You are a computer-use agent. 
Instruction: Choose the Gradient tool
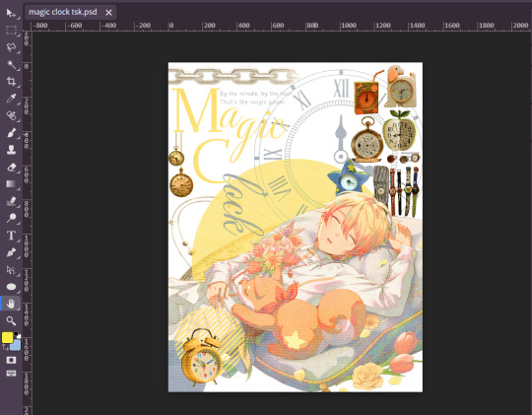pyautogui.click(x=11, y=184)
